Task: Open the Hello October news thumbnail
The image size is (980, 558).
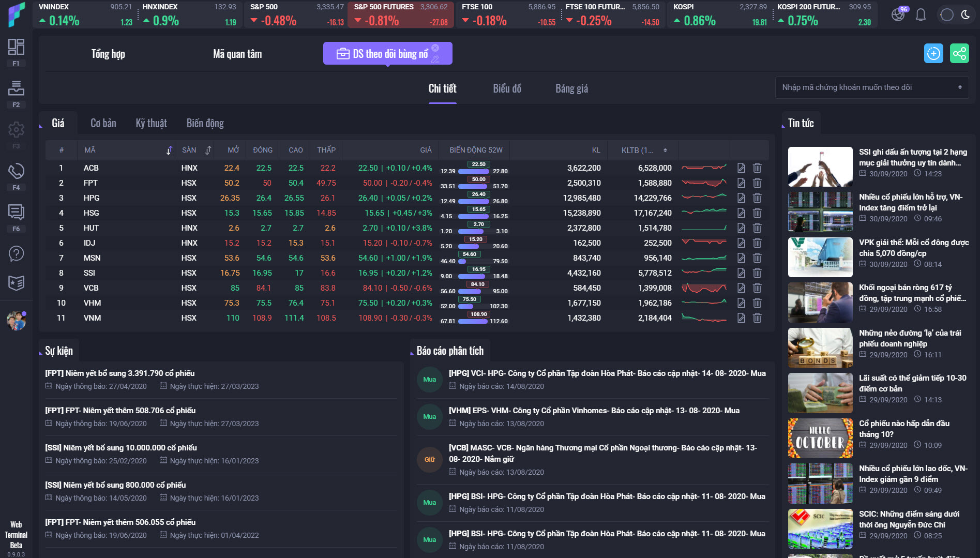Action: [x=820, y=438]
